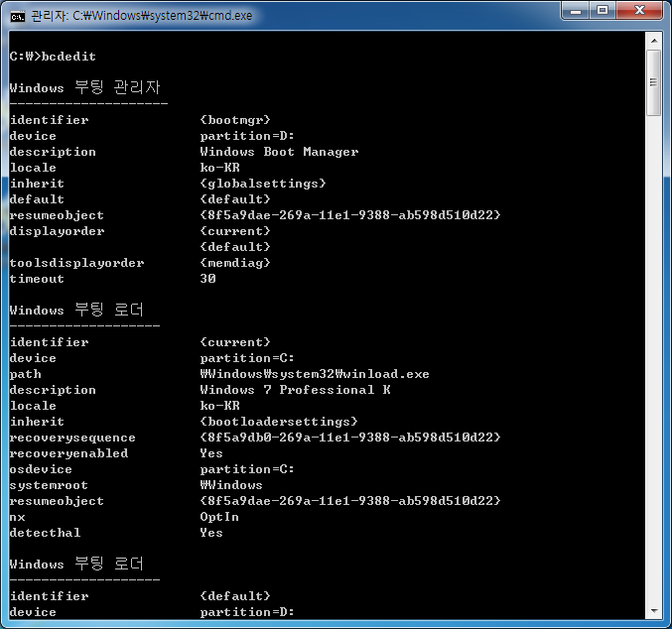
Task: Close the command prompt window
Action: (x=639, y=11)
